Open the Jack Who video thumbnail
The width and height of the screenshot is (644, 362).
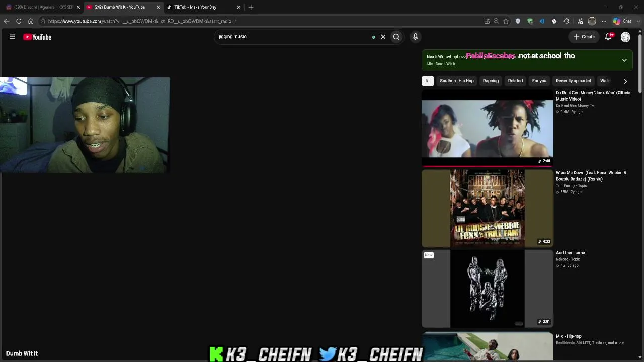pos(487,128)
